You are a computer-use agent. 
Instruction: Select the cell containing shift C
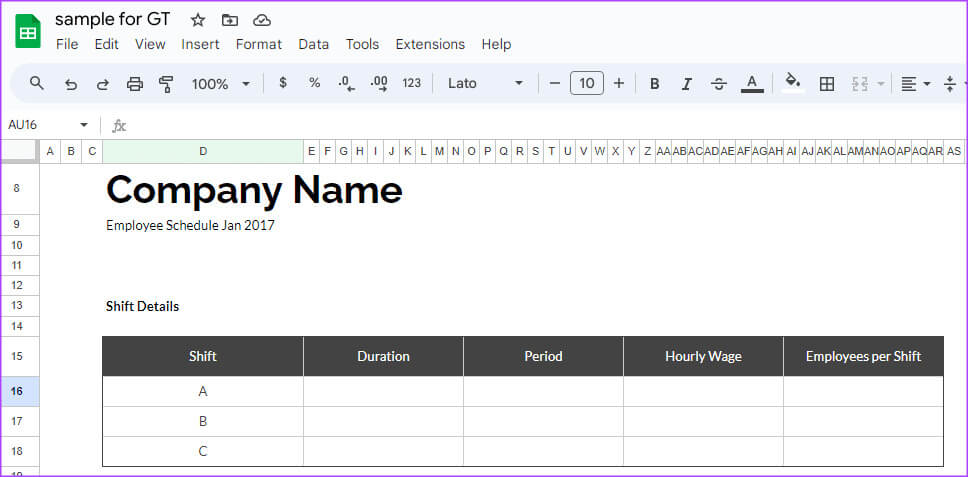click(203, 452)
